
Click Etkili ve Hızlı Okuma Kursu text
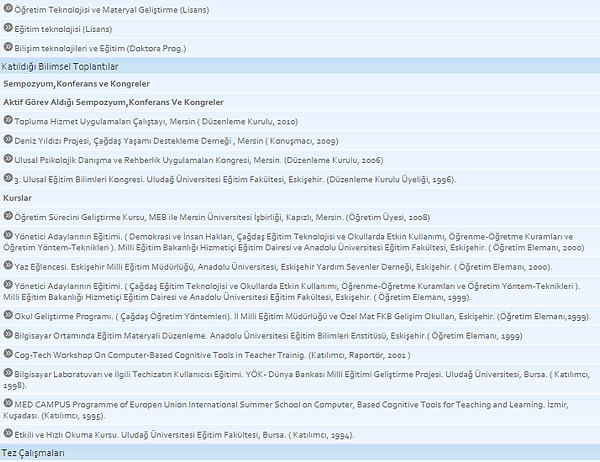point(184,435)
